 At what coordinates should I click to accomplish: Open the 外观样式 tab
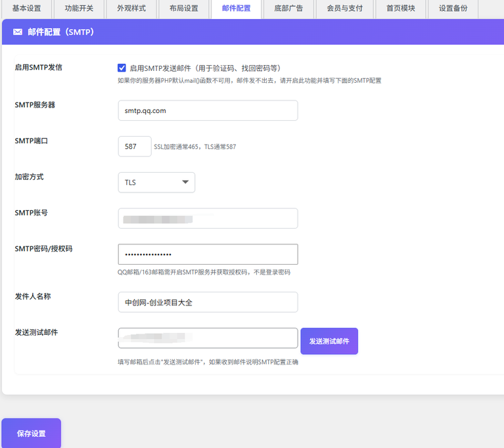click(131, 9)
